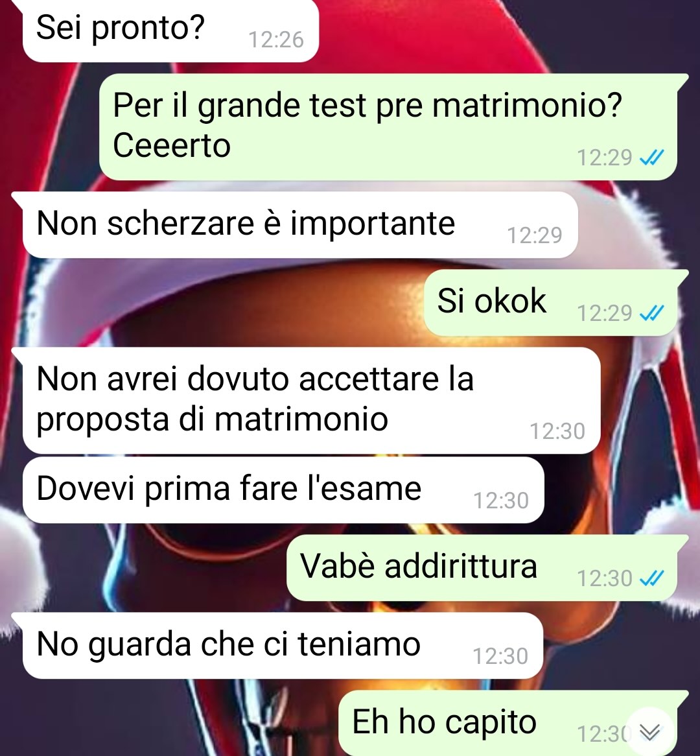This screenshot has height=756, width=700.
Task: Tap 12:30 timestamp beside 'No guarda che ci teniamo'
Action: pos(500,656)
